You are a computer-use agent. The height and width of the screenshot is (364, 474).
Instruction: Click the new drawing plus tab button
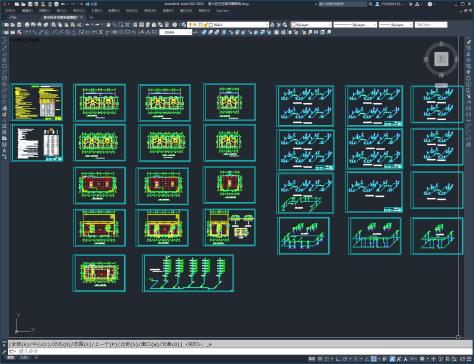coord(91,17)
